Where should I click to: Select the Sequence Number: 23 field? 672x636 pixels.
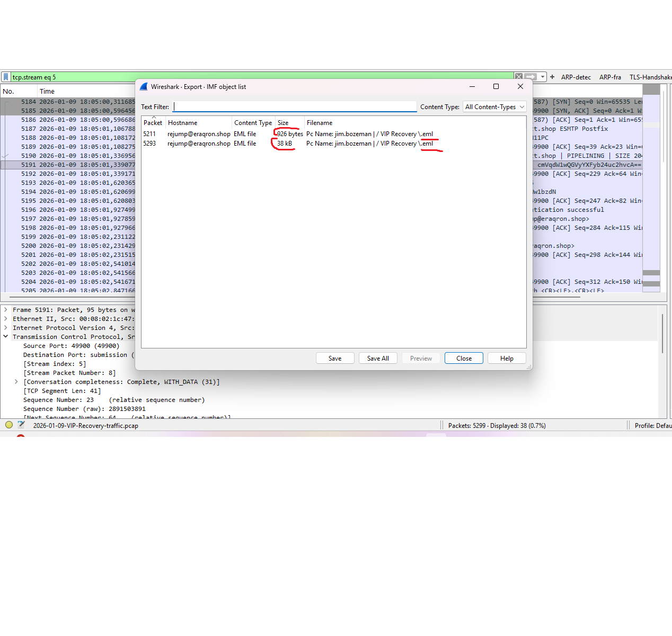click(x=114, y=400)
